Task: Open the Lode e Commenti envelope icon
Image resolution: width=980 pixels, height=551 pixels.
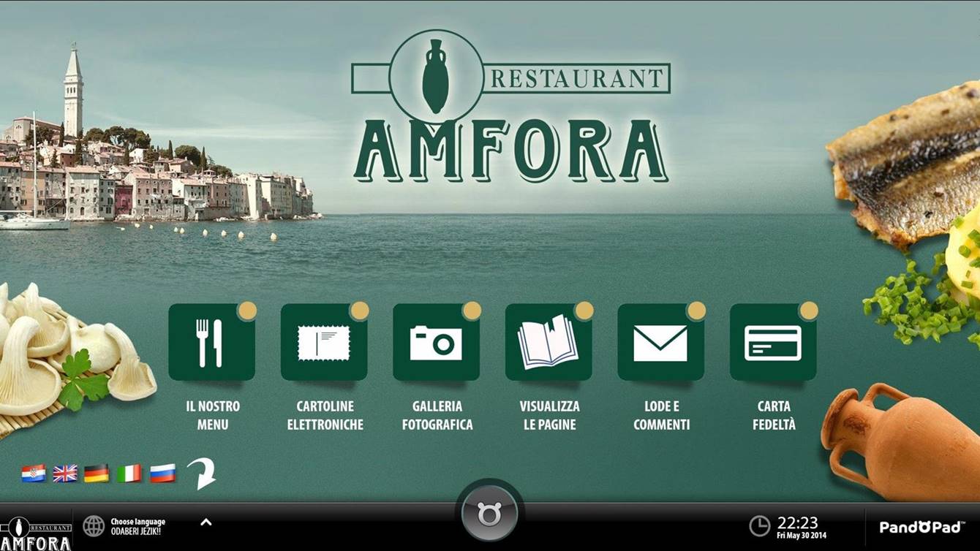Action: [661, 342]
